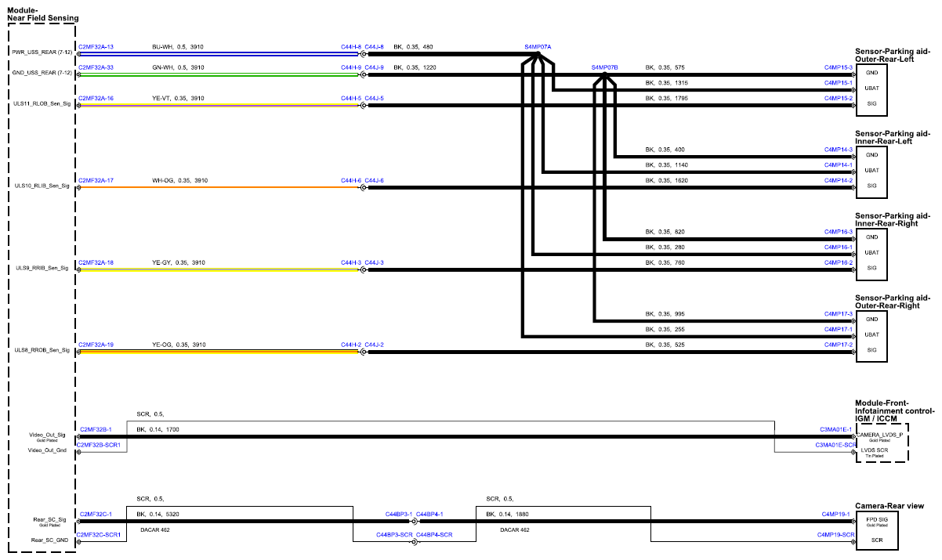Select the PWR_USS_REAR (7-12) signal label
This screenshot has width=942, height=560.
pos(42,52)
